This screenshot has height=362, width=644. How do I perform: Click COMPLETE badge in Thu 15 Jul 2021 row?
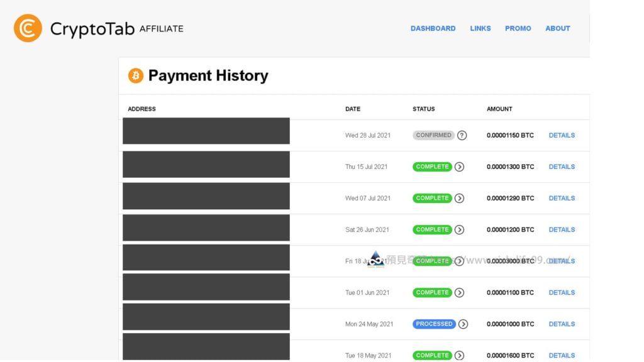pos(433,167)
